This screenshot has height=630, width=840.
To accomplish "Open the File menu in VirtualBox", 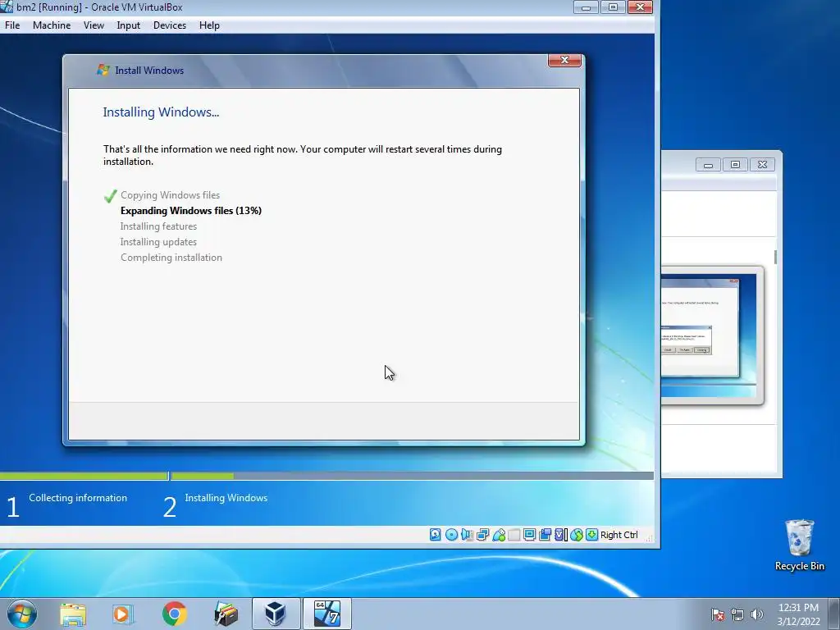I will pyautogui.click(x=12, y=25).
